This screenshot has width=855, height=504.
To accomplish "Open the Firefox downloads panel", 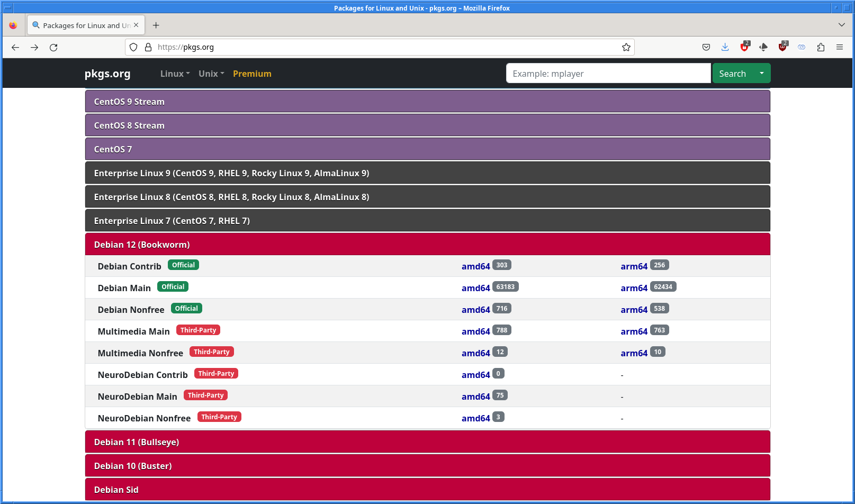I will 725,47.
